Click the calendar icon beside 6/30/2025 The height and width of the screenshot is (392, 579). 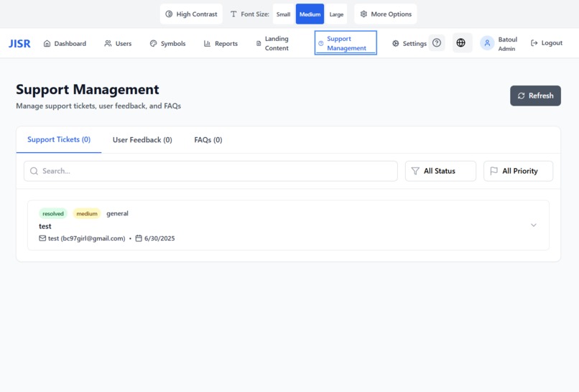coord(139,238)
